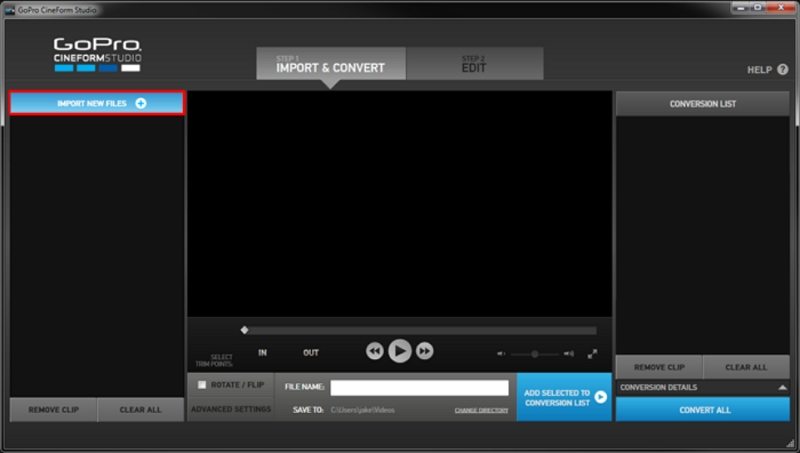This screenshot has height=453, width=800.
Task: Click the rewind button
Action: point(374,351)
